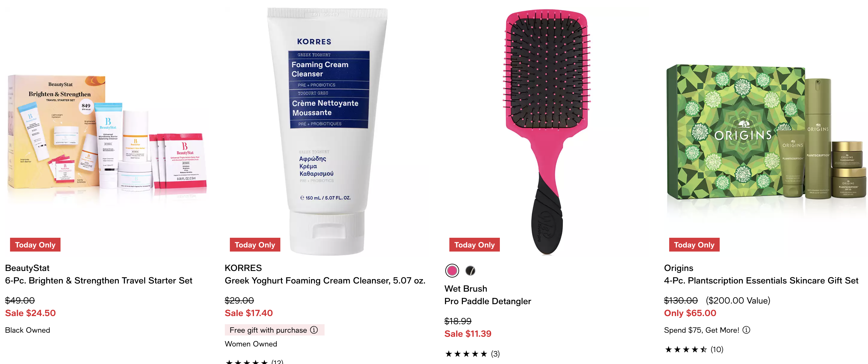The height and width of the screenshot is (364, 868).
Task: Click the info icon beside Free gift with purchase
Action: 314,330
